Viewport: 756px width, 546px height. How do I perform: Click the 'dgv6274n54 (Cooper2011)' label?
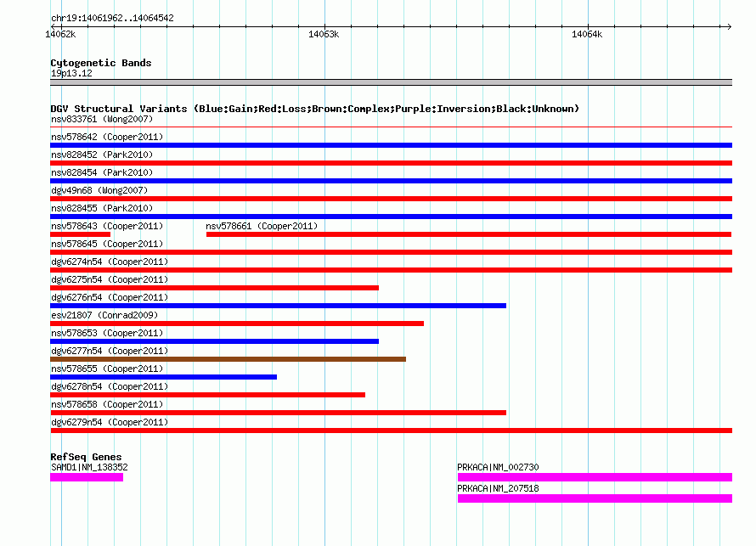click(110, 262)
